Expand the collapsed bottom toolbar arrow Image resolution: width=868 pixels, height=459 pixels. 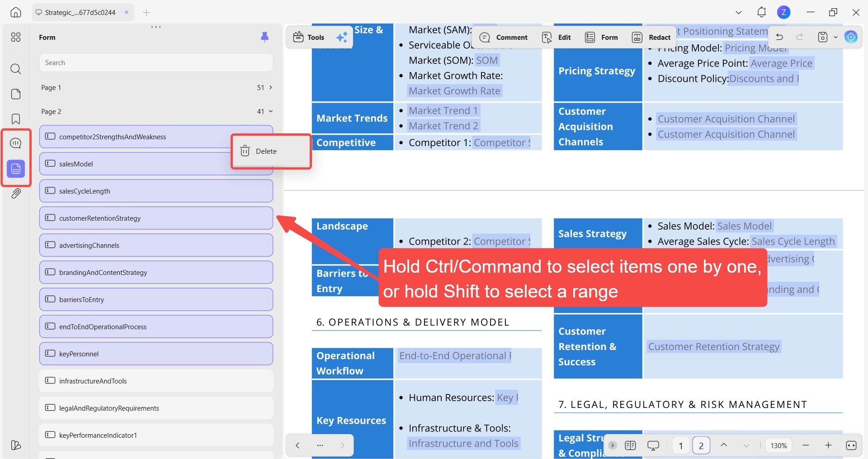[x=613, y=445]
